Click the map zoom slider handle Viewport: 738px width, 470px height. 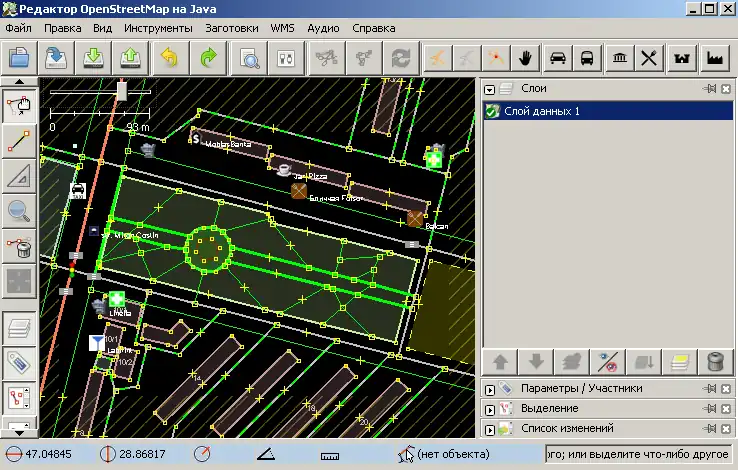point(122,91)
